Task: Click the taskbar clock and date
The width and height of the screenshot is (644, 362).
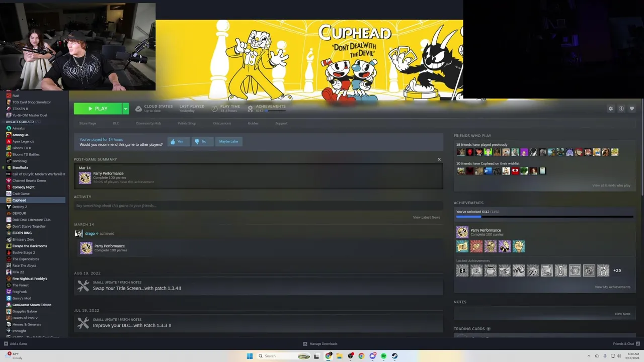Action: (632, 356)
